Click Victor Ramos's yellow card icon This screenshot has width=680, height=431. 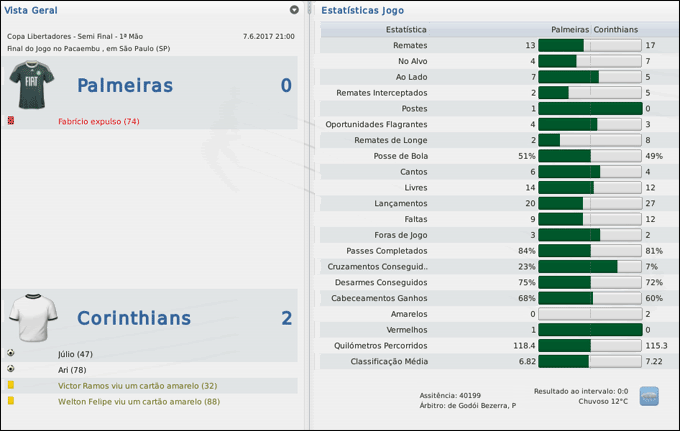tap(11, 385)
